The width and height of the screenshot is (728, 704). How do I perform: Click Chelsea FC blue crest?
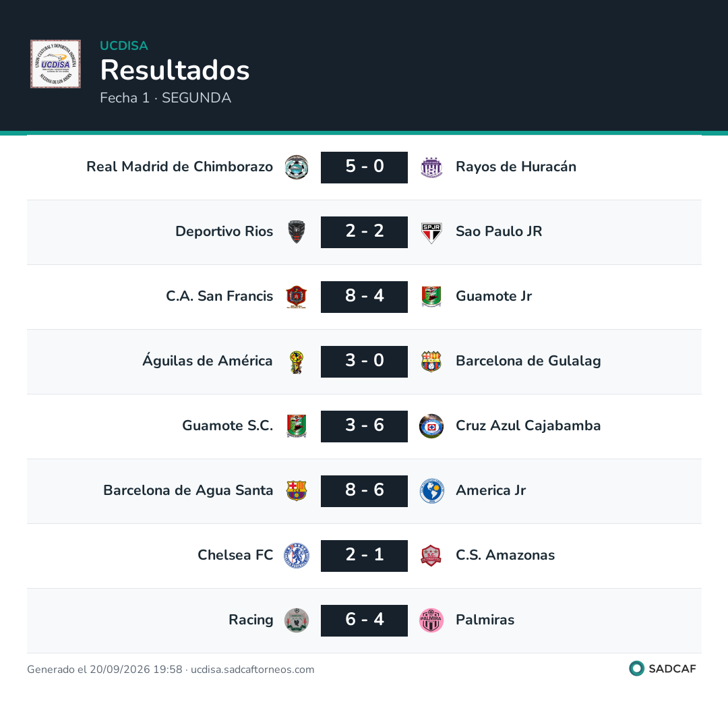tap(296, 556)
